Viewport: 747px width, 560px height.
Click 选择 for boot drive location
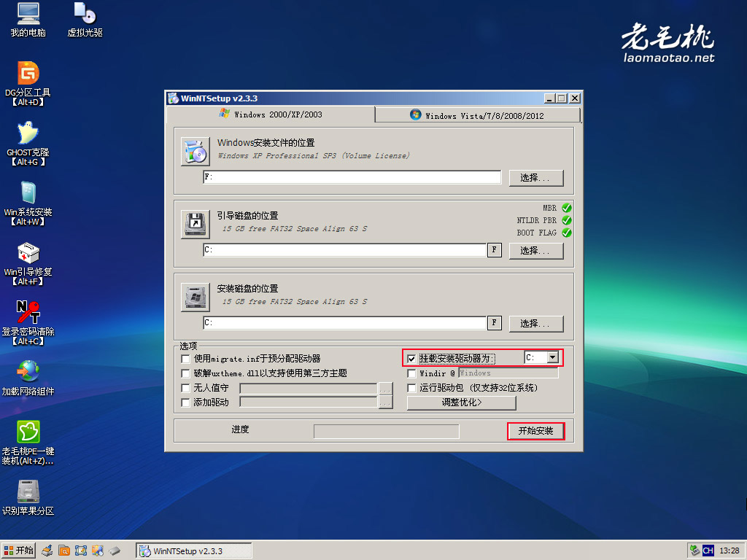pos(536,251)
